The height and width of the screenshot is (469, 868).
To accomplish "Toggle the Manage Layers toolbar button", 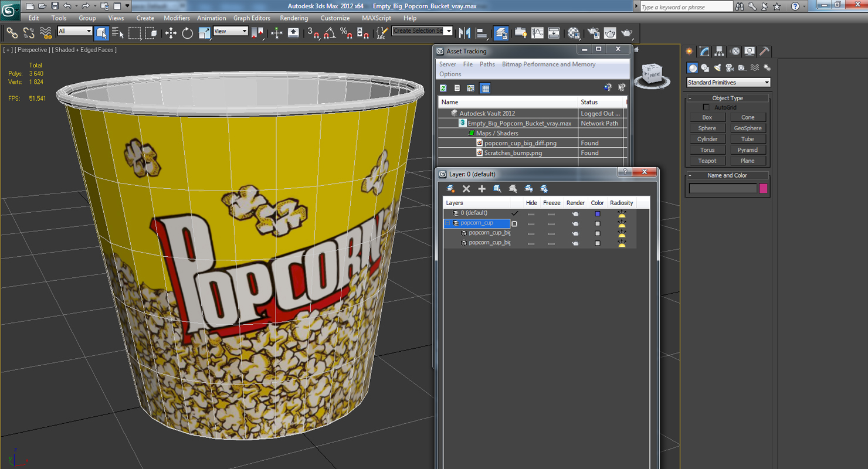I will [501, 33].
